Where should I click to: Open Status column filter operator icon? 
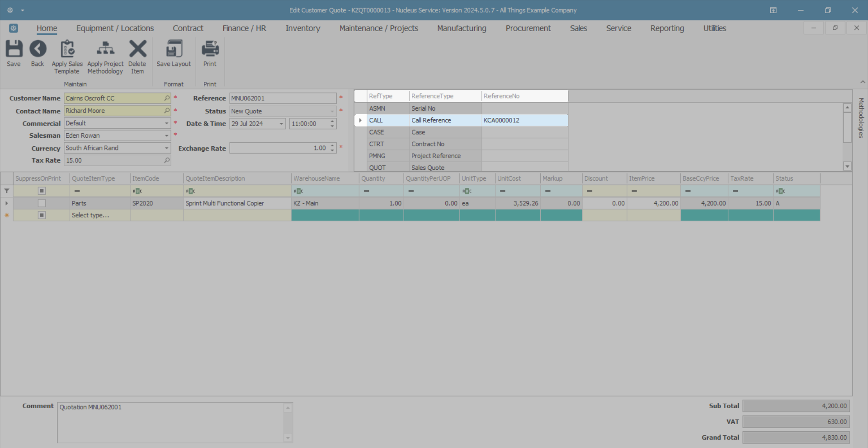[780, 191]
